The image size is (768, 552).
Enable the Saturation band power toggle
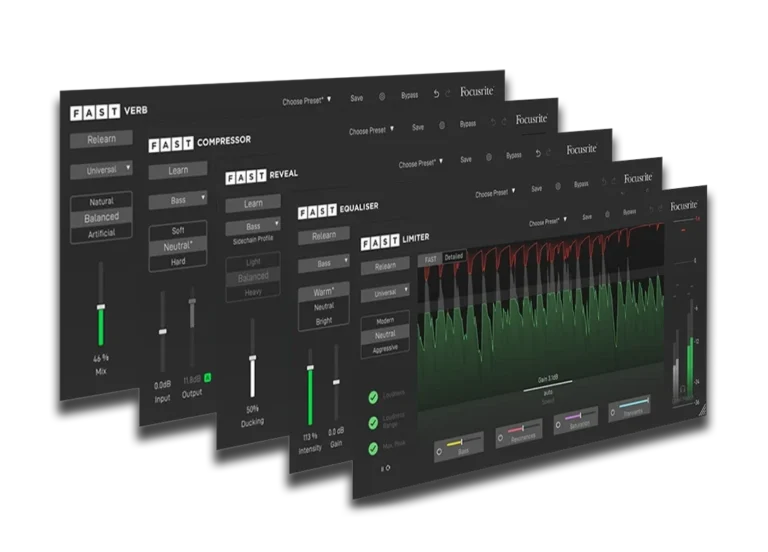pyautogui.click(x=558, y=425)
